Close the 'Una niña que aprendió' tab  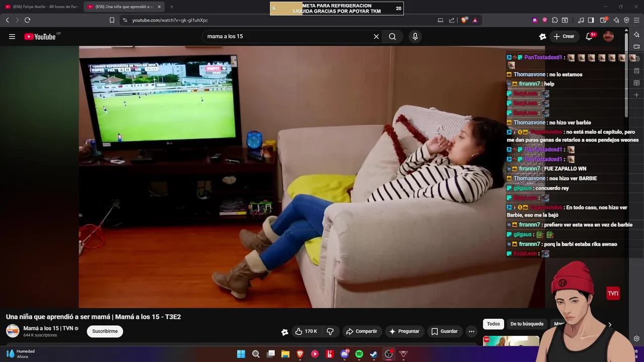159,7
